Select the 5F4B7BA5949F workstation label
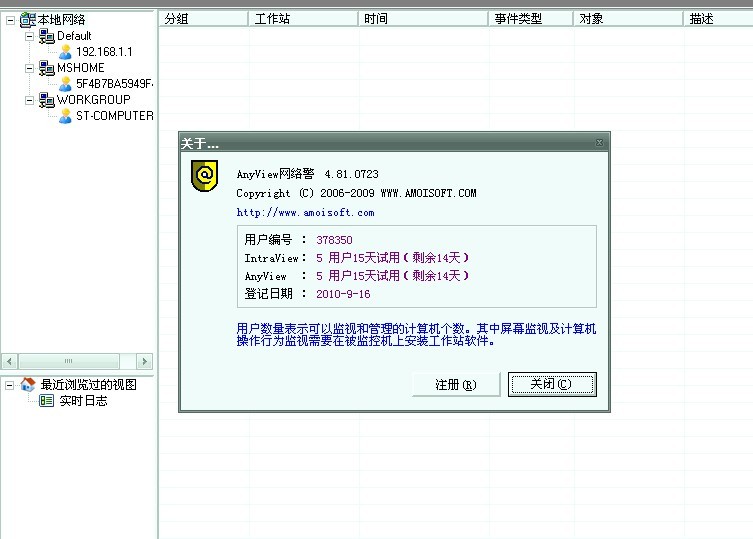 115,84
